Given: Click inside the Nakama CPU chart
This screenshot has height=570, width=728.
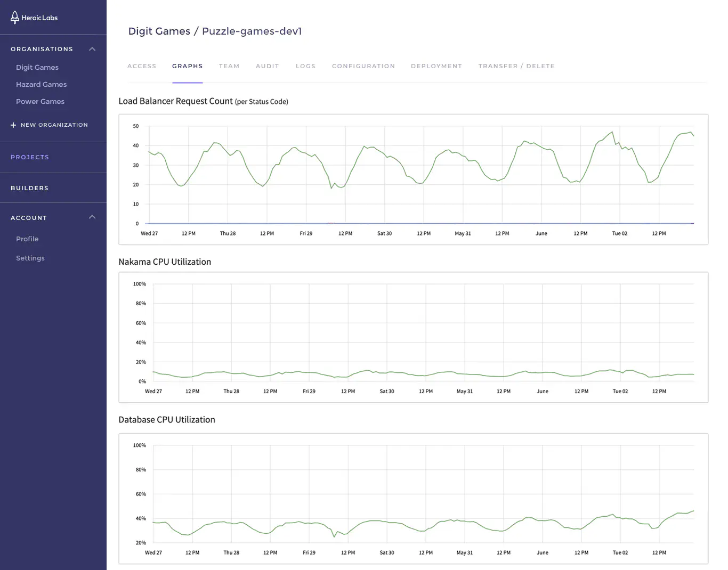Looking at the screenshot, I should coord(414,337).
